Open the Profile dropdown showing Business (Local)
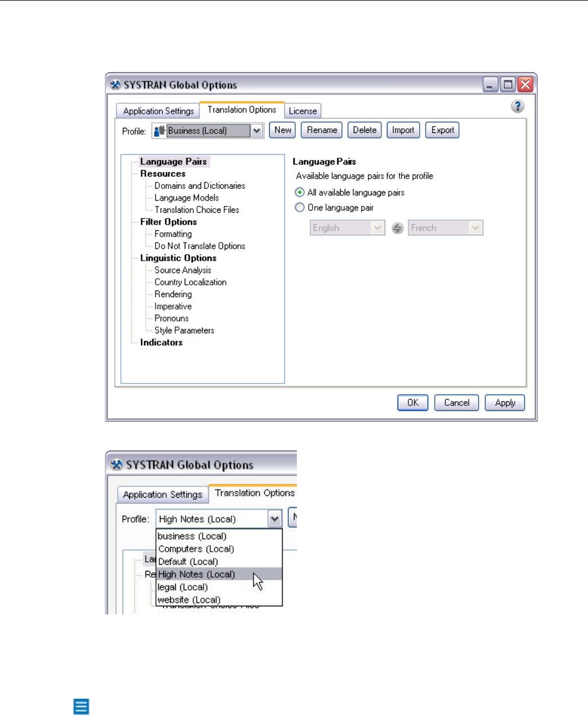This screenshot has height=715, width=588. click(207, 131)
